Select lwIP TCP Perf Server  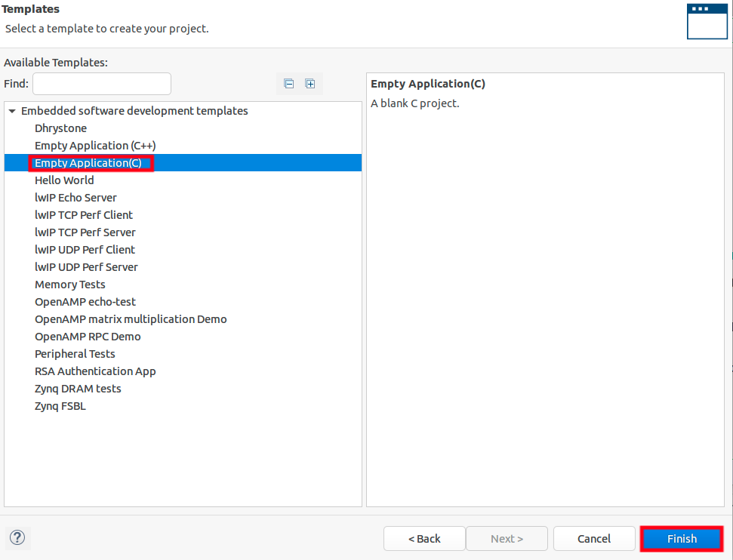[85, 232]
